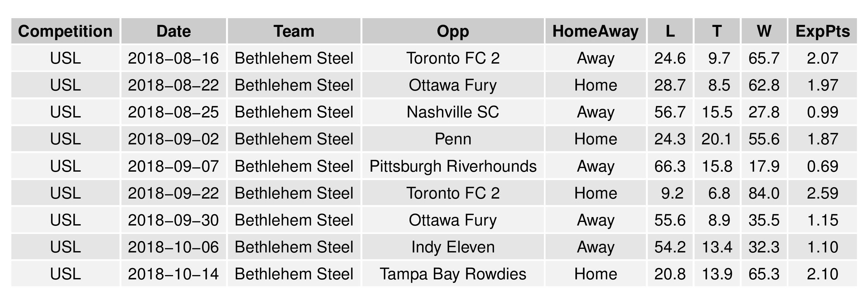This screenshot has height=305, width=868.
Task: Click the L column header
Action: (x=670, y=31)
